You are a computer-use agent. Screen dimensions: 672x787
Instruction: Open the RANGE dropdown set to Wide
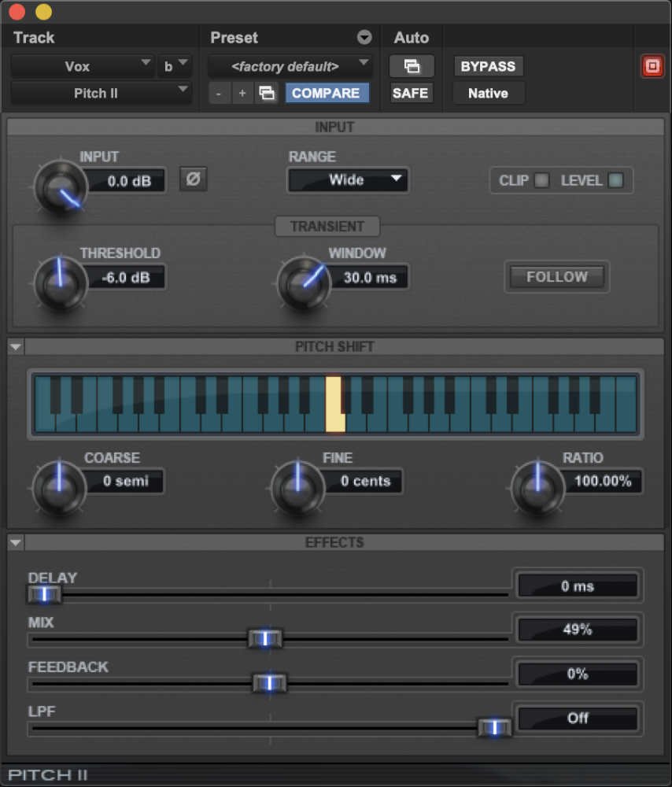point(348,180)
